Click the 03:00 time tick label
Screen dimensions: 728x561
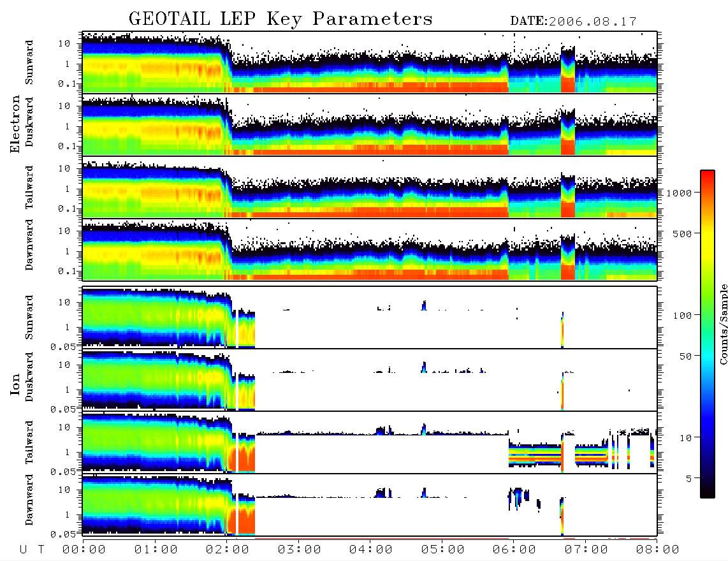point(299,550)
